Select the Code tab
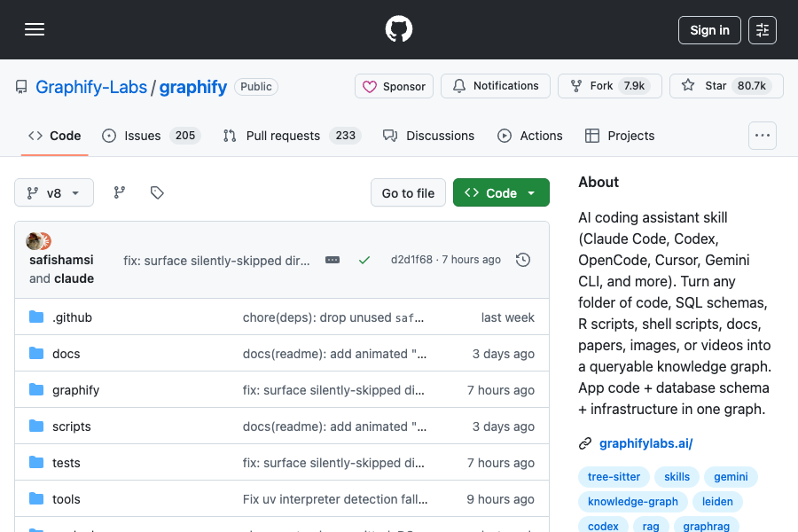The height and width of the screenshot is (532, 798). pos(54,136)
